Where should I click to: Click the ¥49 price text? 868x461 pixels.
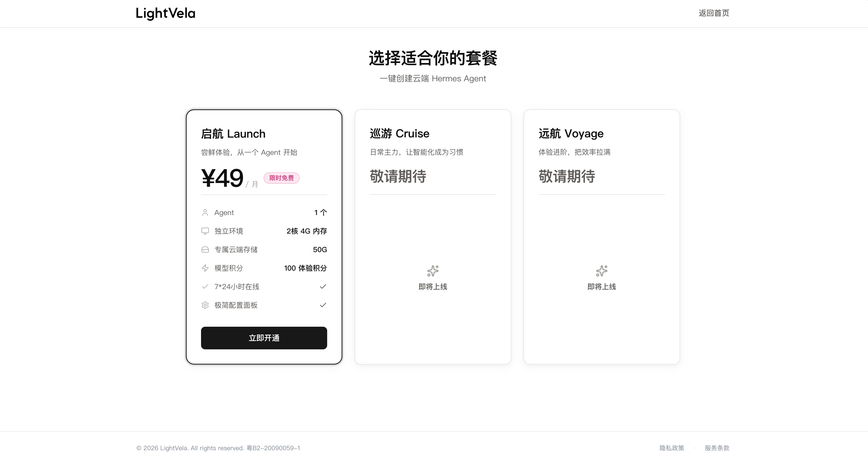[222, 178]
